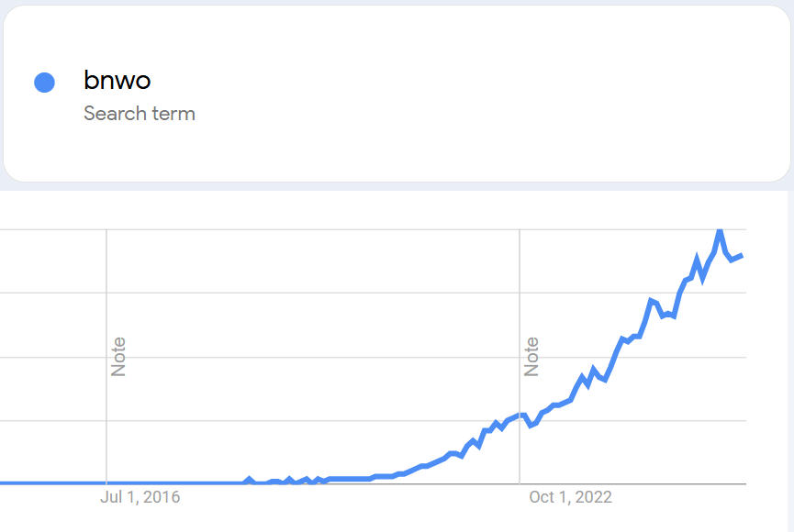Screen dimensions: 794x532
Task: Click the trend line where it crosses the Oct 2022 note line
Action: pyautogui.click(x=520, y=416)
